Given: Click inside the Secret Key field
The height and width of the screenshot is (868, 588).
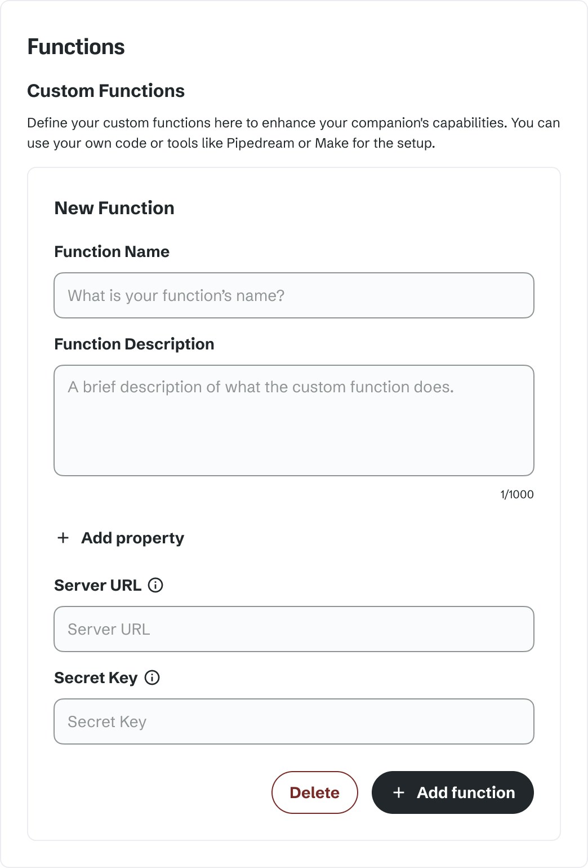Looking at the screenshot, I should (293, 721).
